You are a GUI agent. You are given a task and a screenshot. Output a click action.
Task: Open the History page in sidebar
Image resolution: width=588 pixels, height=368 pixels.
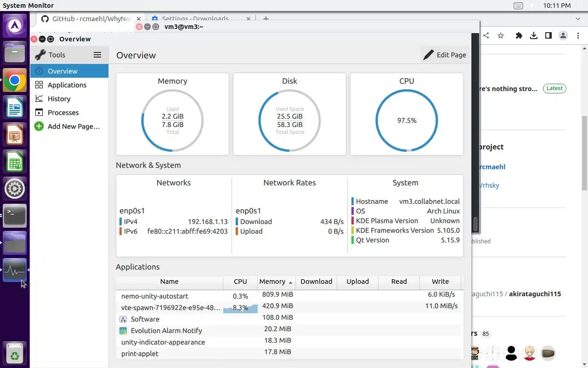coord(69,99)
